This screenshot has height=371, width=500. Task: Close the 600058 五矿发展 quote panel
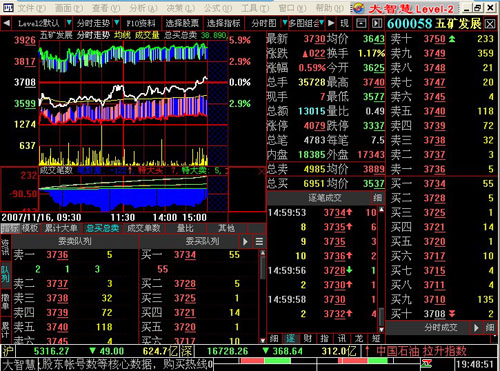point(490,24)
